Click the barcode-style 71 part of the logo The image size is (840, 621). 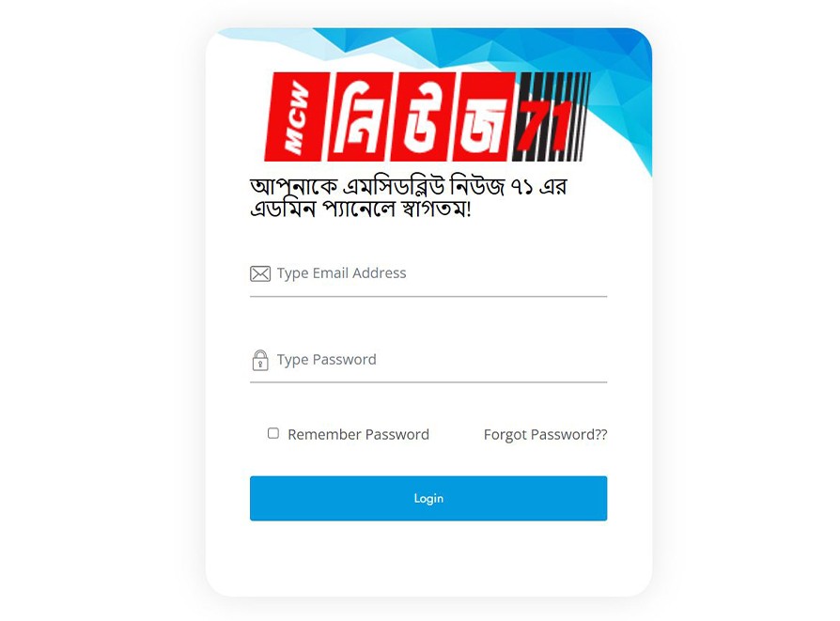552,116
